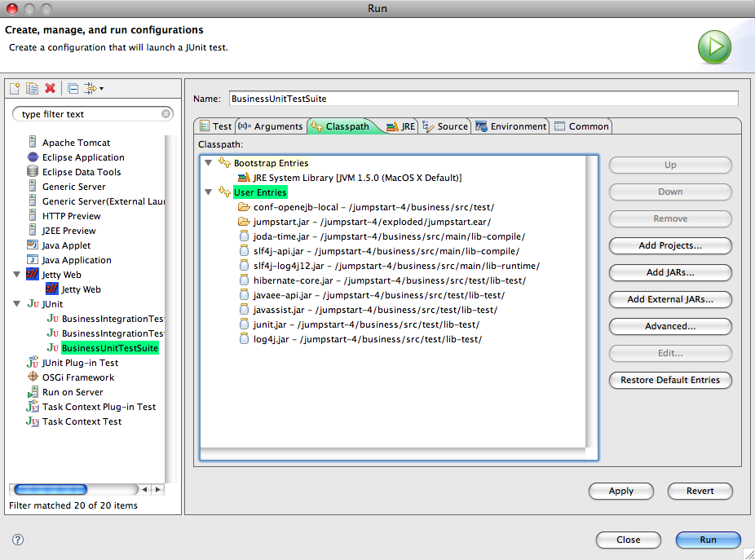Click the Close button
755x560 pixels.
click(629, 540)
